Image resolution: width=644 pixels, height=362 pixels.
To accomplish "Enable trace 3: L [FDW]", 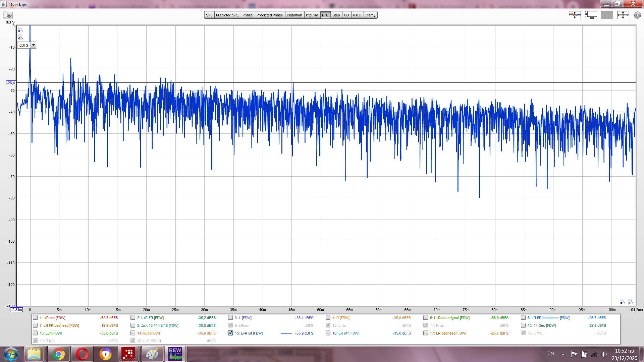I will 230,318.
